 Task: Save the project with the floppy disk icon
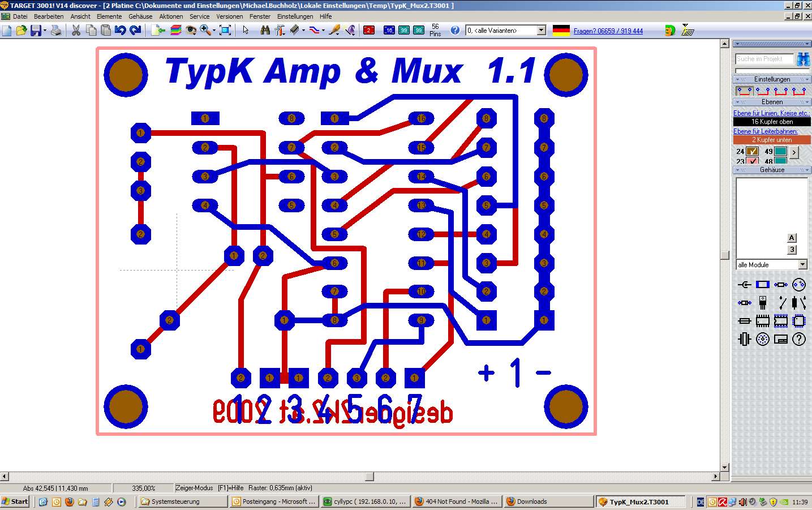tap(36, 31)
